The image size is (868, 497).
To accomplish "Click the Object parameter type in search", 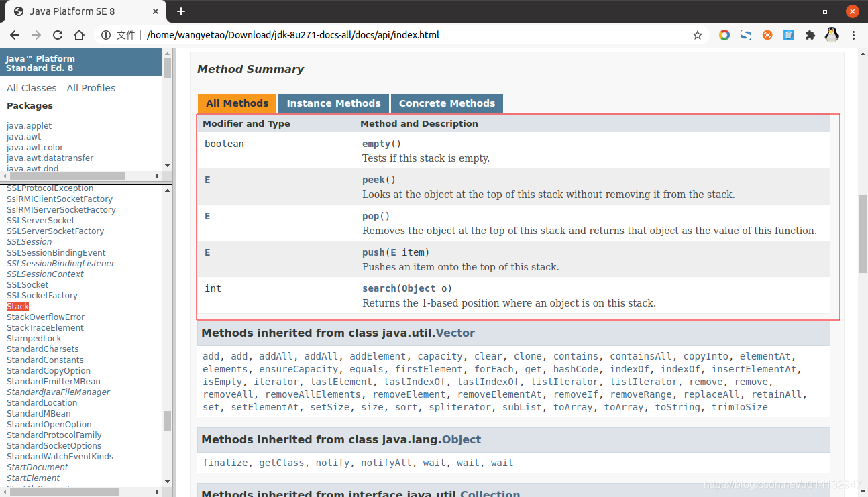I will click(x=419, y=288).
